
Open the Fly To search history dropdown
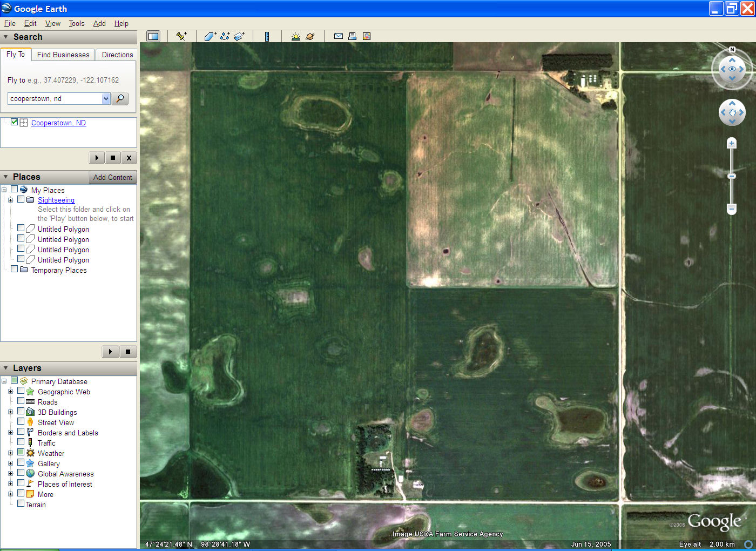[106, 98]
